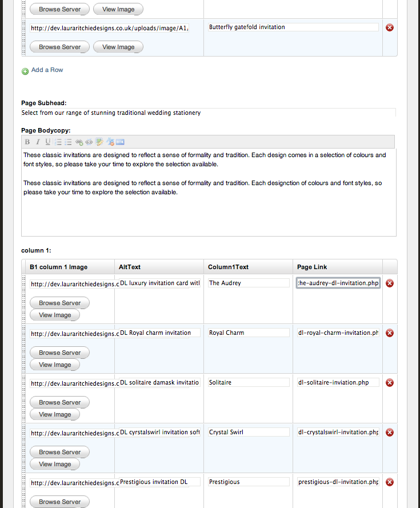Click the 'column 1:' section label
420x508 pixels.
36,250
